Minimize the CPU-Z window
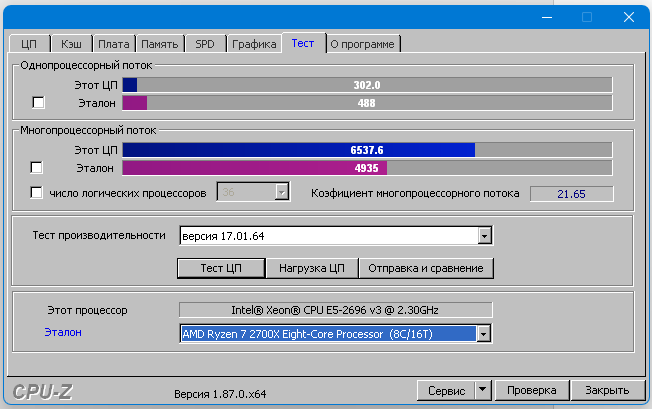Screen dimensions: 652x409 (547, 17)
